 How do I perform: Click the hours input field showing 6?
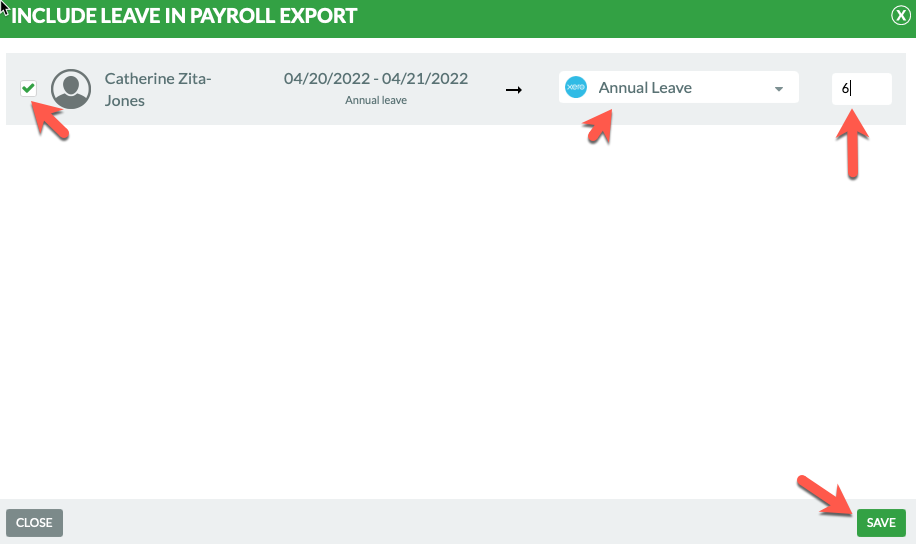[x=861, y=89]
